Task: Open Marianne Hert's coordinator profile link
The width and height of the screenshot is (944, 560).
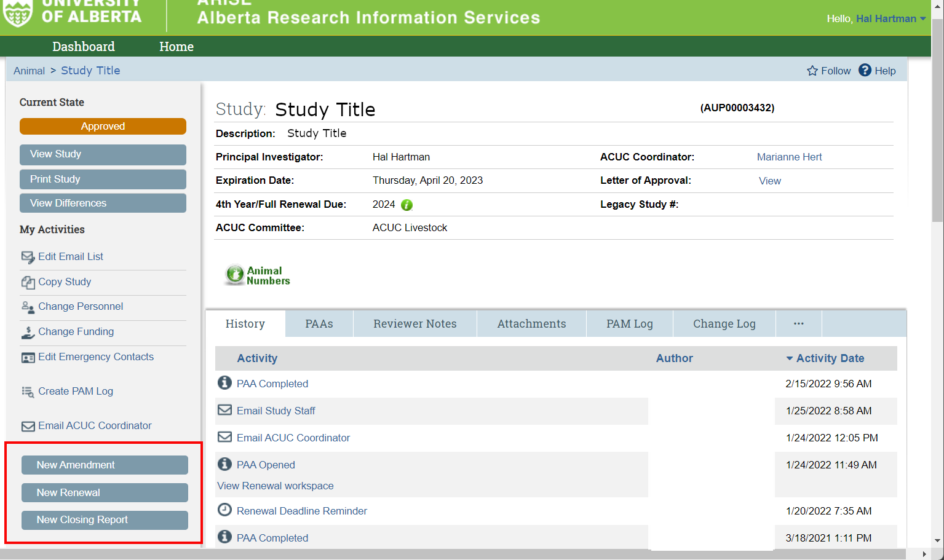Action: (x=789, y=157)
